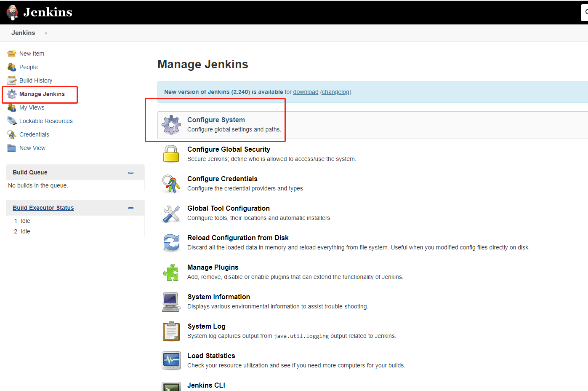This screenshot has height=391, width=588.
Task: Open the changelog link
Action: [x=335, y=91]
